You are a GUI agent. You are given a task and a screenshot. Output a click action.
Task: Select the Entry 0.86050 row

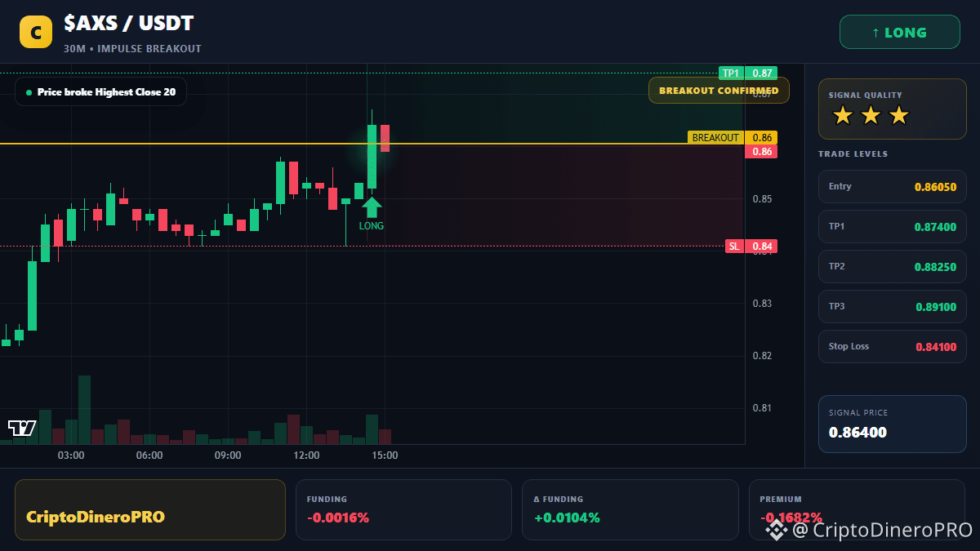coord(893,187)
